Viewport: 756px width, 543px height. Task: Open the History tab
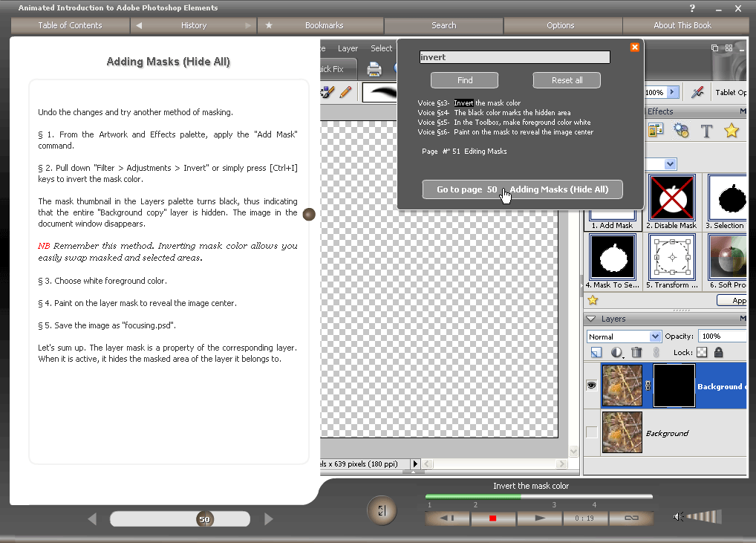[x=194, y=25]
